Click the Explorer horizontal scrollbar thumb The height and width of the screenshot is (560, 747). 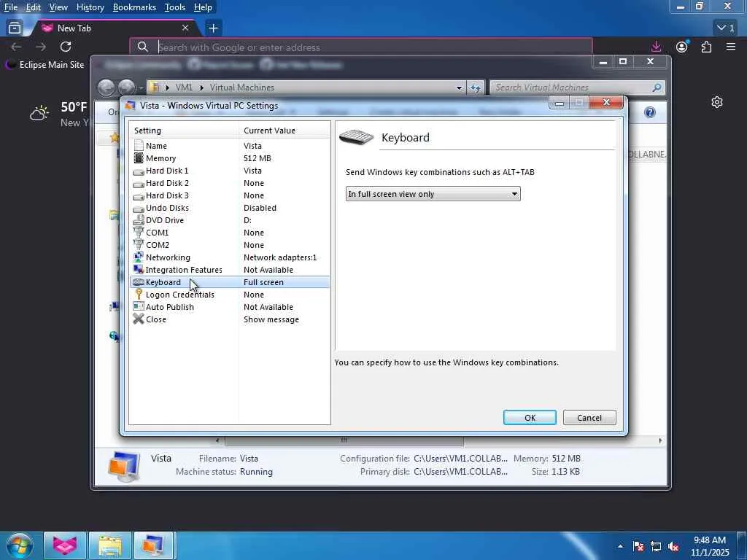point(344,440)
